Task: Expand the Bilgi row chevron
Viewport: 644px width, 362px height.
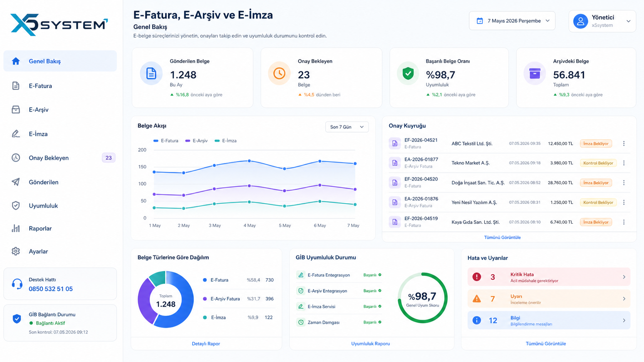Action: coord(624,320)
